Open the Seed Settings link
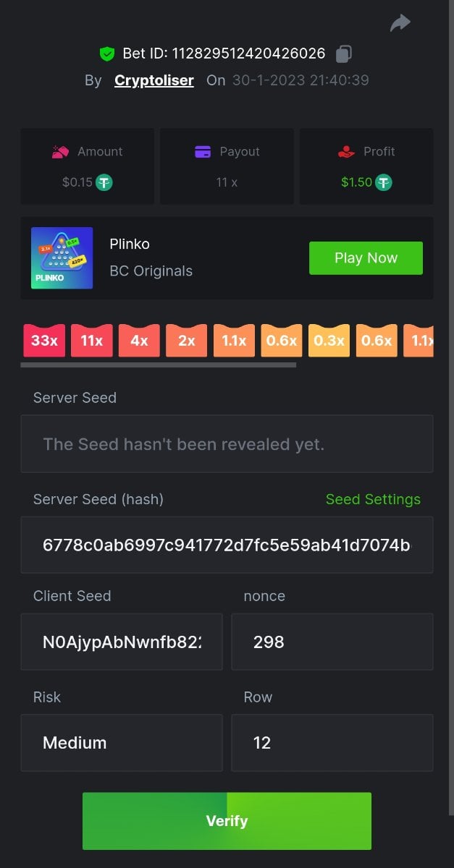Screen dimensions: 454x868 373,499
